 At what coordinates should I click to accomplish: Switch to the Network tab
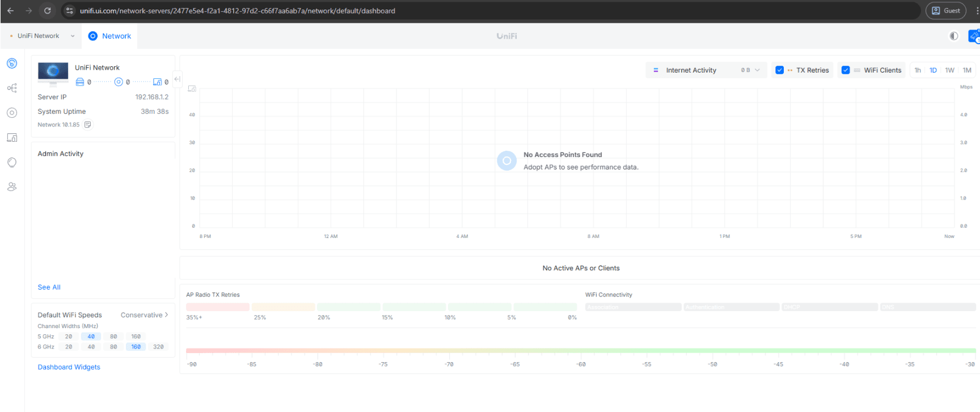pyautogui.click(x=110, y=36)
